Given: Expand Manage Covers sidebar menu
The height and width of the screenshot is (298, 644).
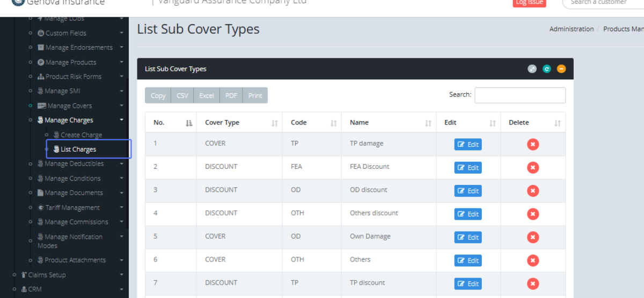Looking at the screenshot, I should pyautogui.click(x=69, y=106).
